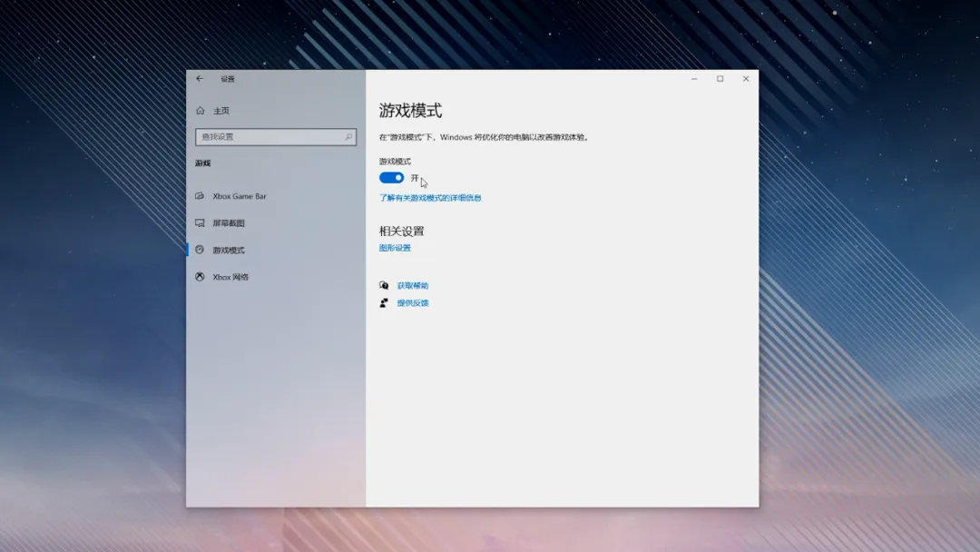Click the back arrow at top left
The image size is (980, 552).
tap(198, 79)
